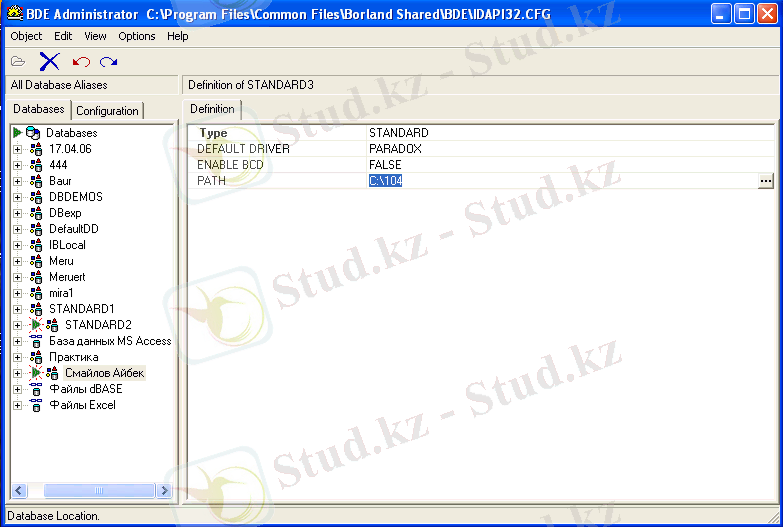Click the PATH value field C:\104
This screenshot has height=527, width=783.
point(562,181)
